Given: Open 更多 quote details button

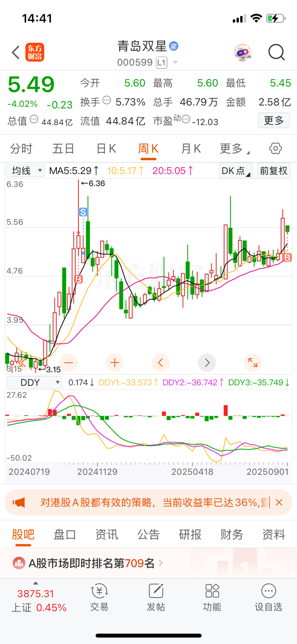Looking at the screenshot, I should tap(274, 120).
